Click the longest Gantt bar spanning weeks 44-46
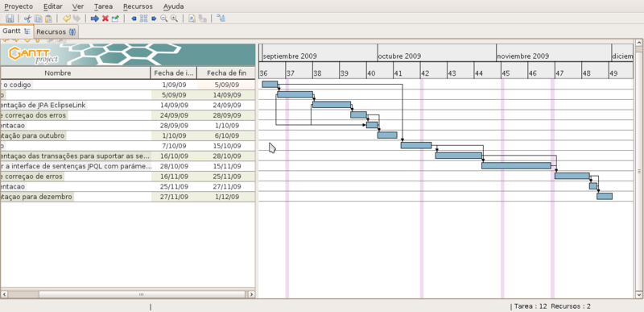644x312 pixels. (x=516, y=165)
